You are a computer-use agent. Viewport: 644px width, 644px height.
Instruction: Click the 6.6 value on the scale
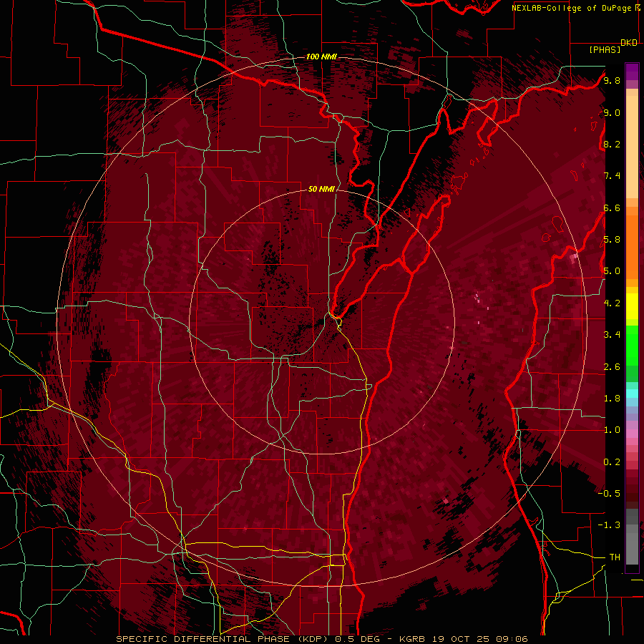pos(612,208)
